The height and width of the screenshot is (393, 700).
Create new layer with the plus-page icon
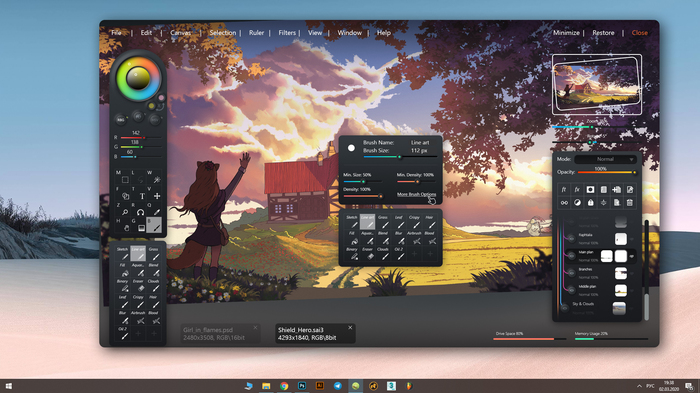click(617, 189)
